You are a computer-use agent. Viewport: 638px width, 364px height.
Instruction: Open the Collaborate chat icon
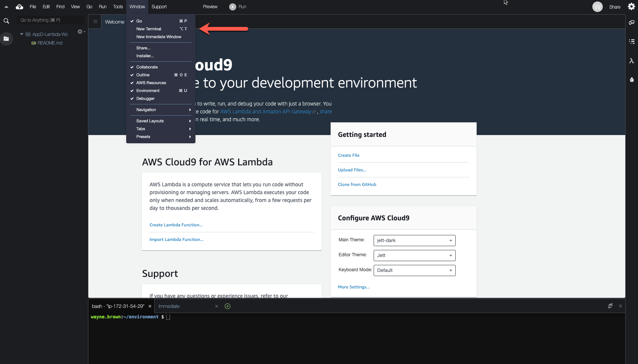(632, 22)
